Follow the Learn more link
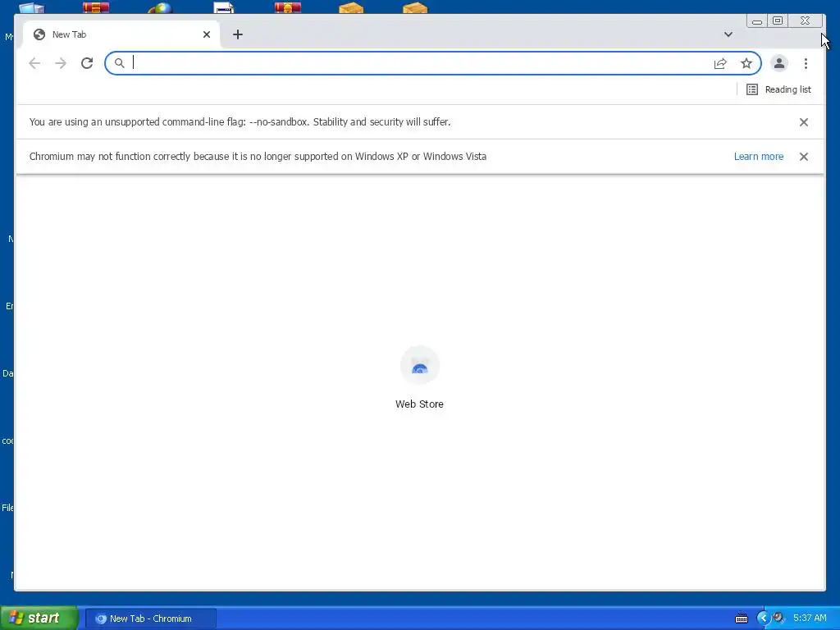 pyautogui.click(x=759, y=157)
